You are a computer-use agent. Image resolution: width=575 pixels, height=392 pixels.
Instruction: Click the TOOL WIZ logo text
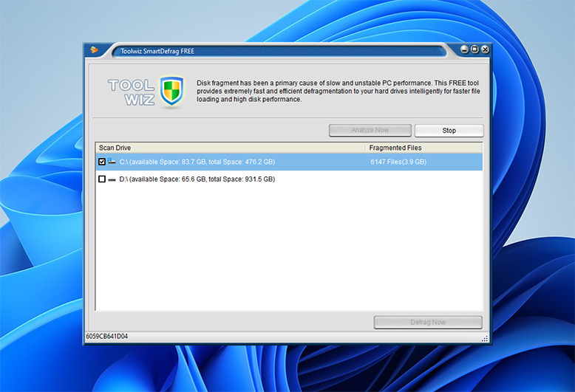click(x=131, y=92)
